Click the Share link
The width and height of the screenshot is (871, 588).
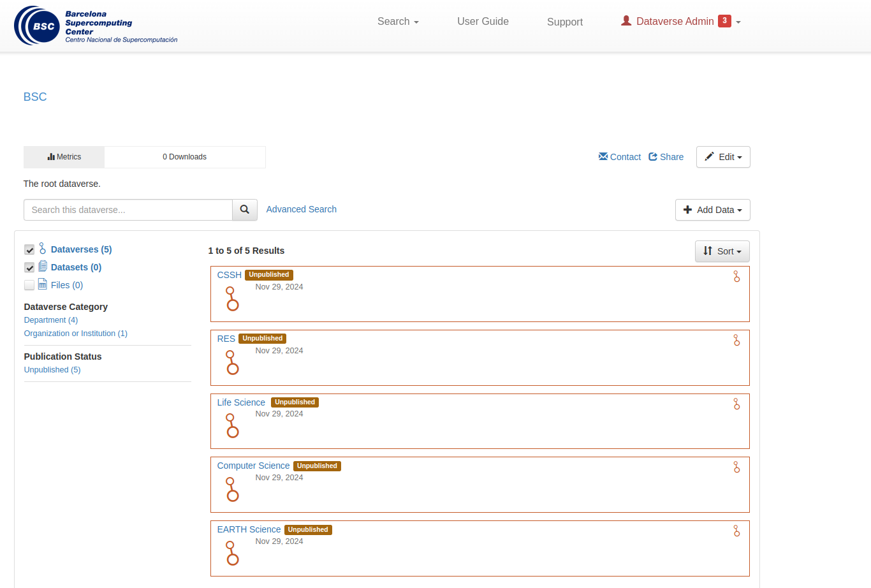pos(666,157)
